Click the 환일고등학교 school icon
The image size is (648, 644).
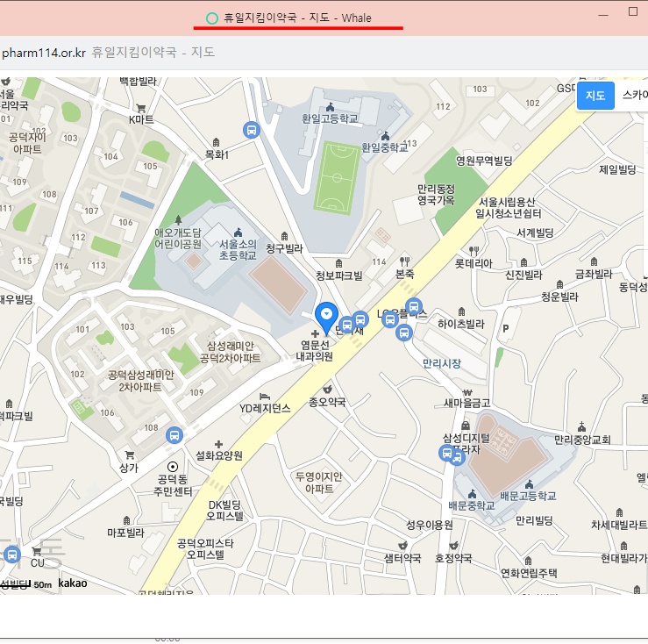(330, 107)
